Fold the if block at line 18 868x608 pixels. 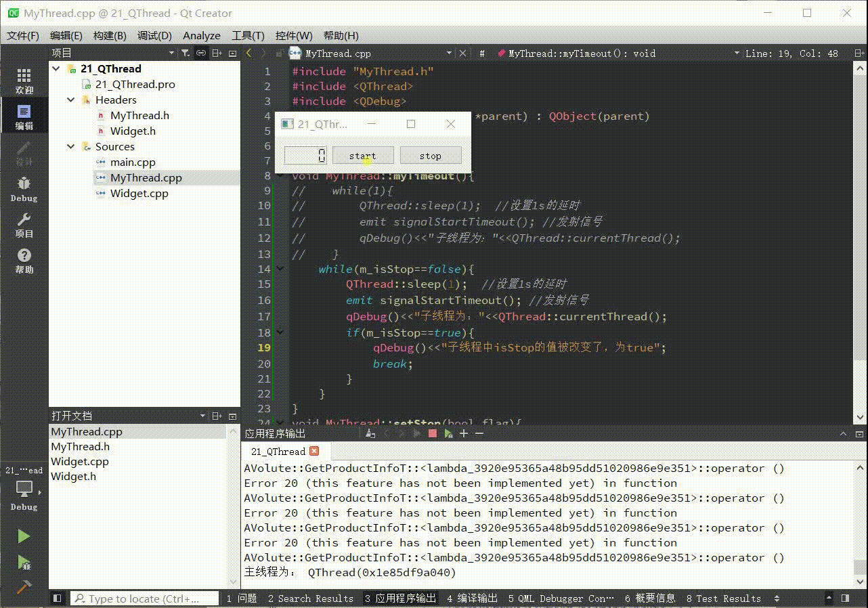pyautogui.click(x=280, y=332)
